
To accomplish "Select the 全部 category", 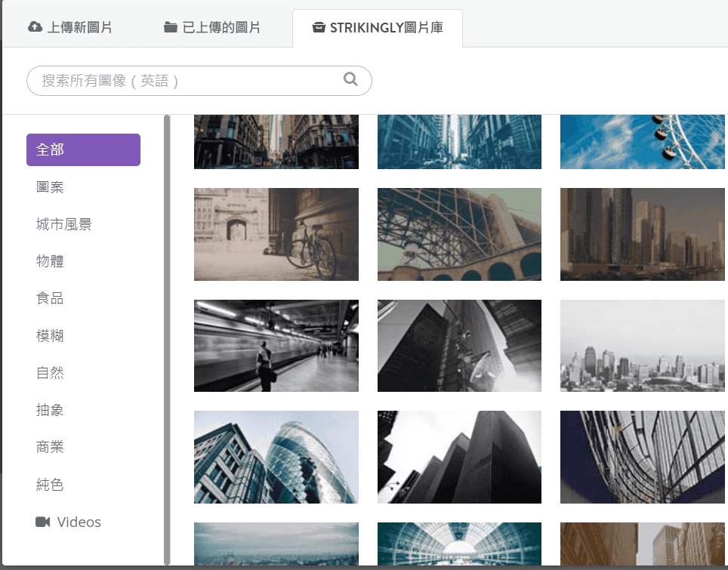I will pos(83,149).
